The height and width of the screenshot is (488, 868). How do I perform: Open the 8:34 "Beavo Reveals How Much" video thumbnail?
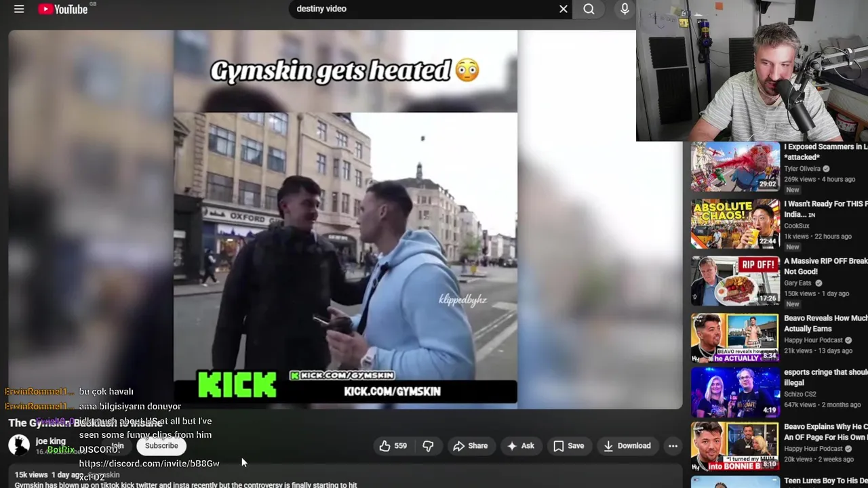tap(735, 338)
